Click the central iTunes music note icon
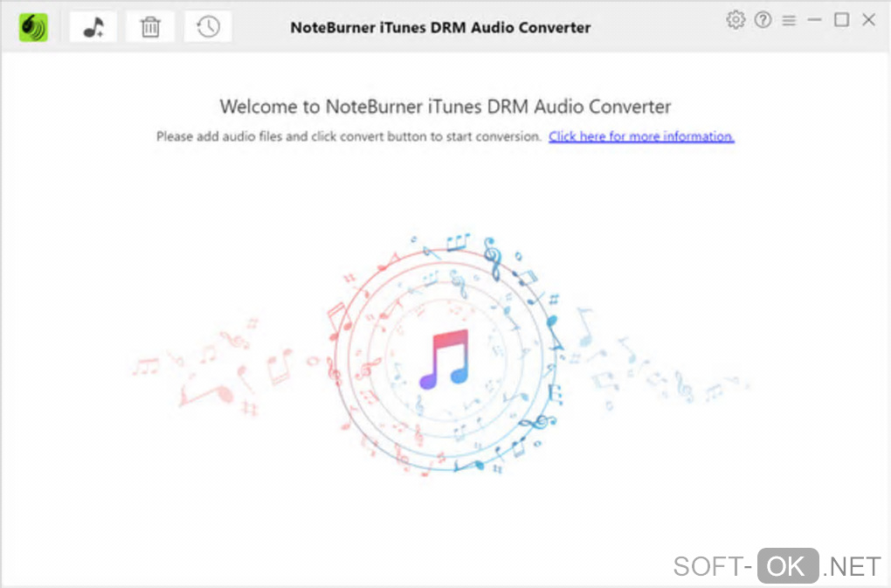The image size is (891, 588). point(444,359)
